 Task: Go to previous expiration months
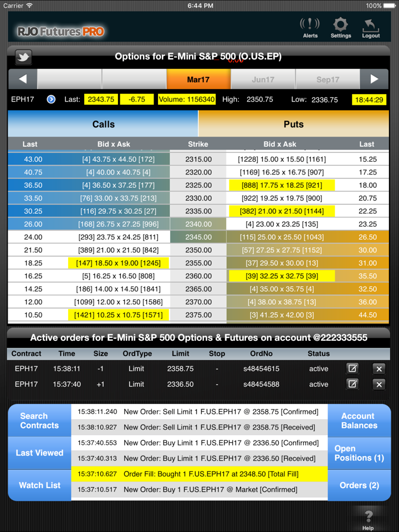click(23, 79)
